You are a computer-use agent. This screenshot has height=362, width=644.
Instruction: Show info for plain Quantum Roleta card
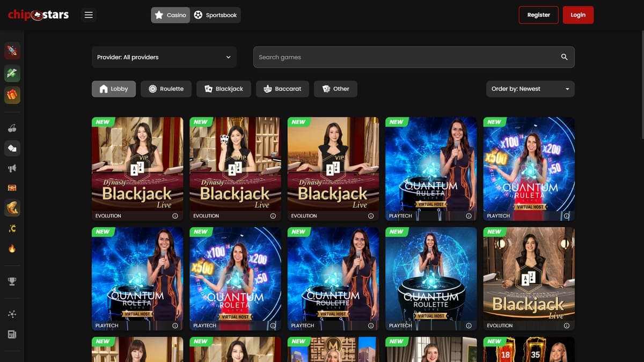click(175, 326)
